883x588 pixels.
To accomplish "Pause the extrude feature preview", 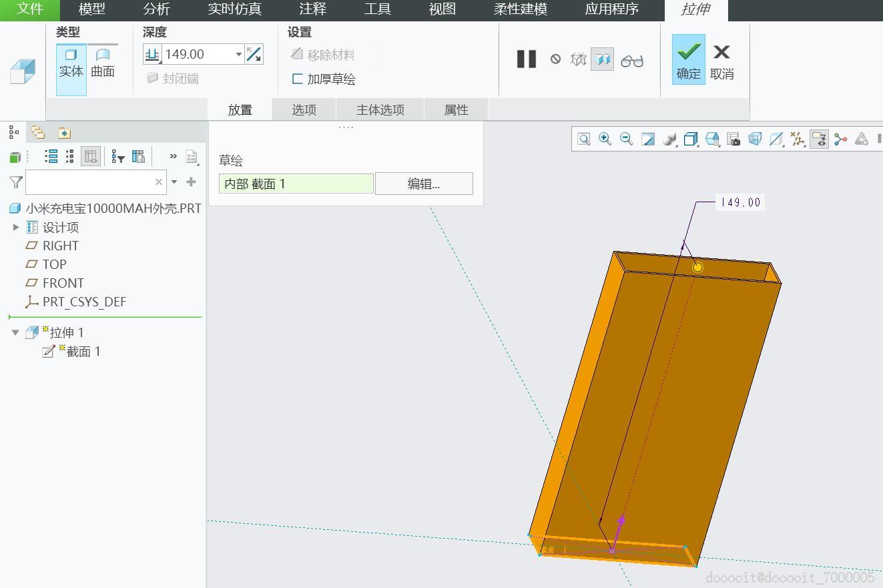I will [527, 59].
